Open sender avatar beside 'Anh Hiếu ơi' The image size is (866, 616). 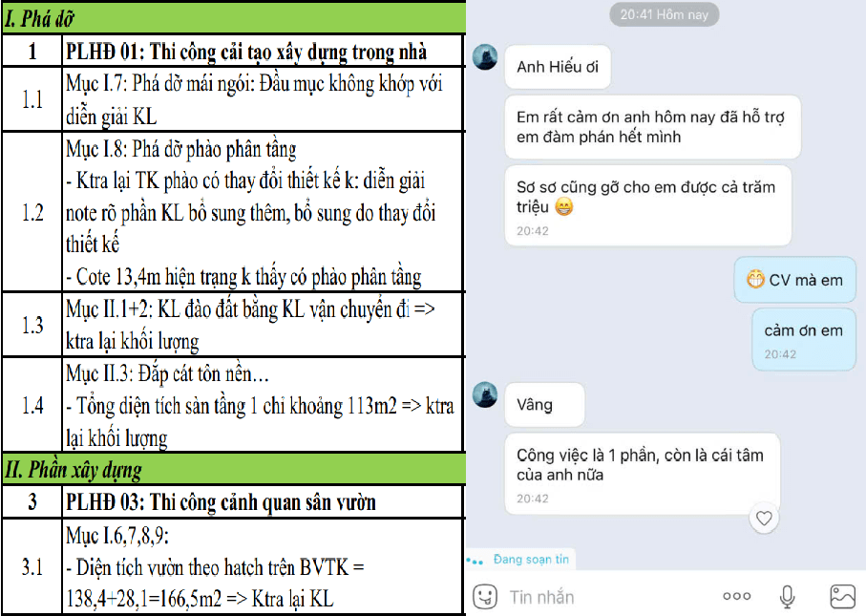[x=485, y=57]
